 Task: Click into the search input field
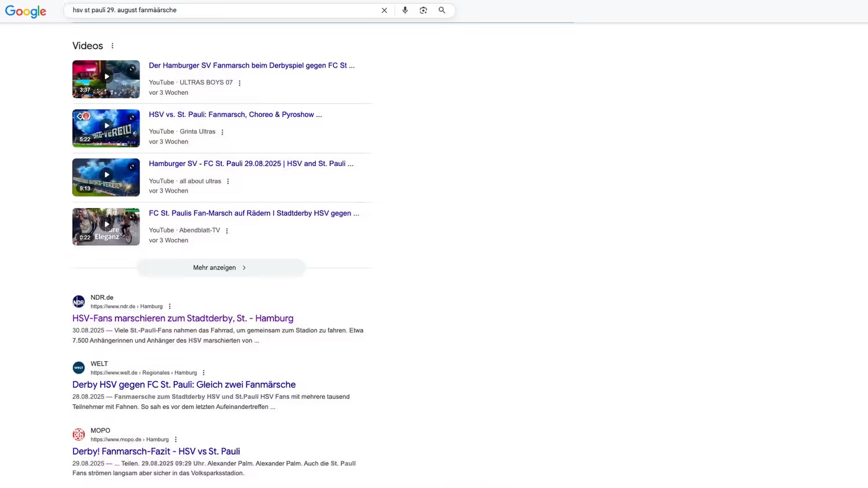(220, 10)
